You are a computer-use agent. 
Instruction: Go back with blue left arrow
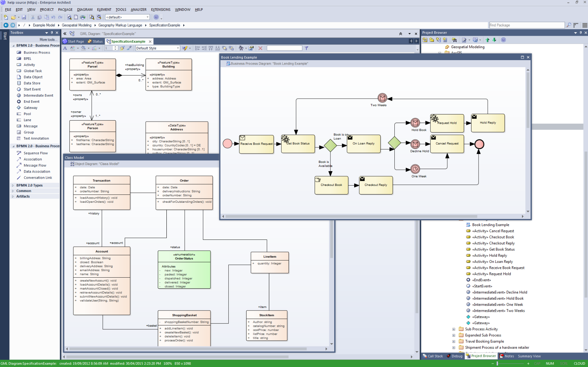click(6, 25)
